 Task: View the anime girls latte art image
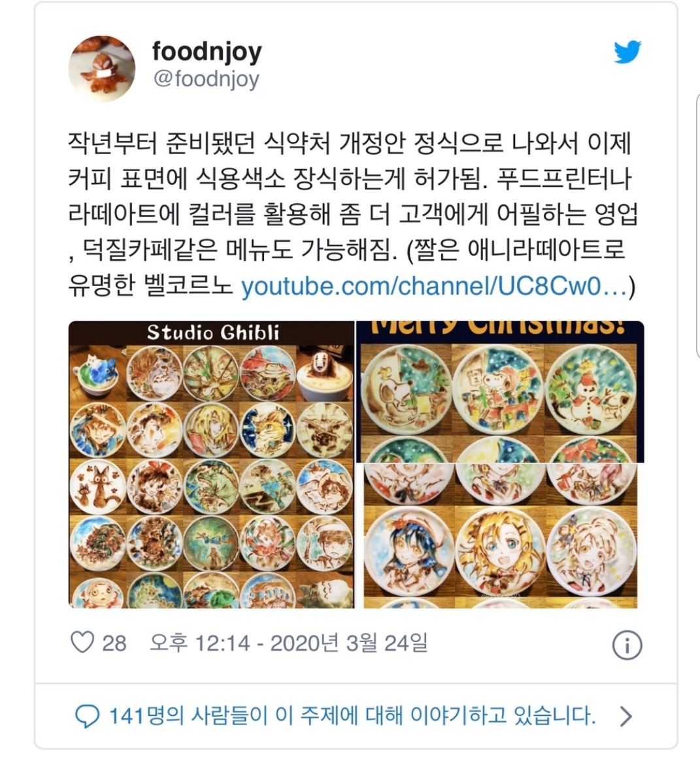(501, 536)
